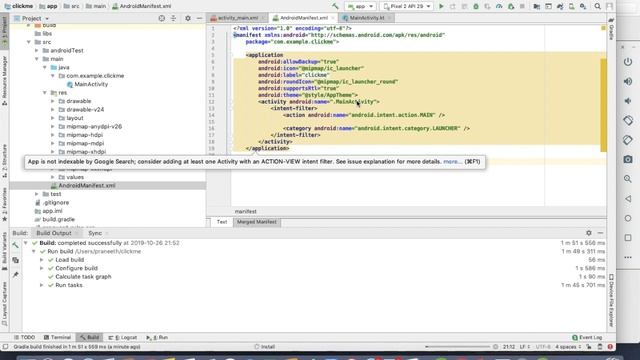This screenshot has height=360, width=640.
Task: Open the app run configuration dropdown
Action: (360, 7)
